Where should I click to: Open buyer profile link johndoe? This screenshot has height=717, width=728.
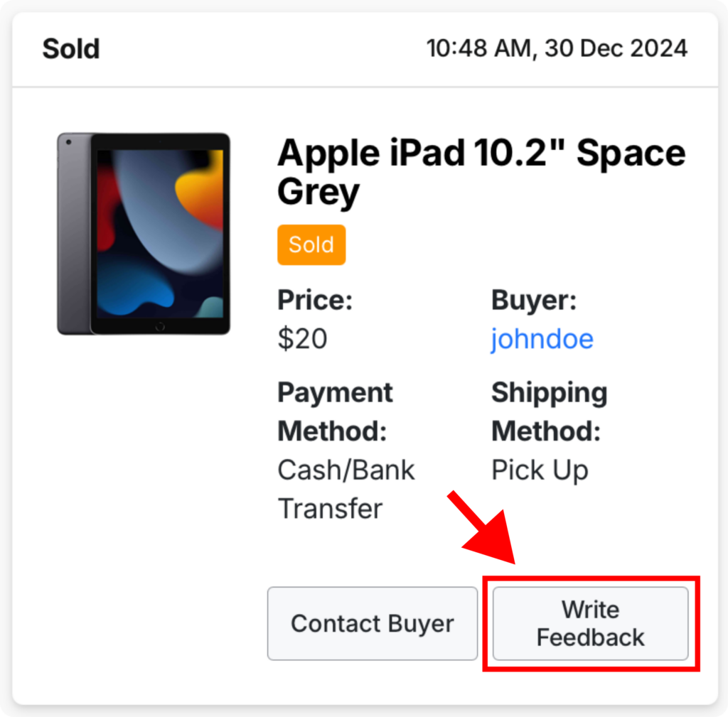point(542,338)
